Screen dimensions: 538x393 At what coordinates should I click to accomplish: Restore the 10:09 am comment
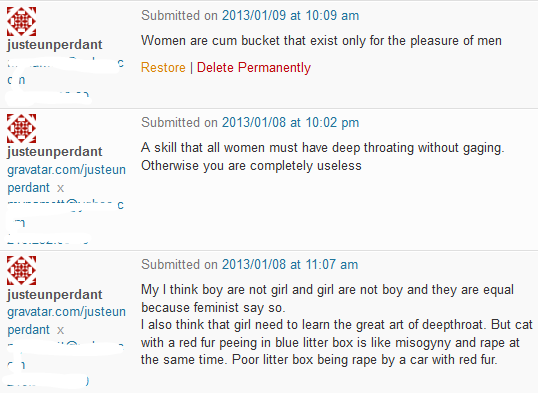coord(163,68)
